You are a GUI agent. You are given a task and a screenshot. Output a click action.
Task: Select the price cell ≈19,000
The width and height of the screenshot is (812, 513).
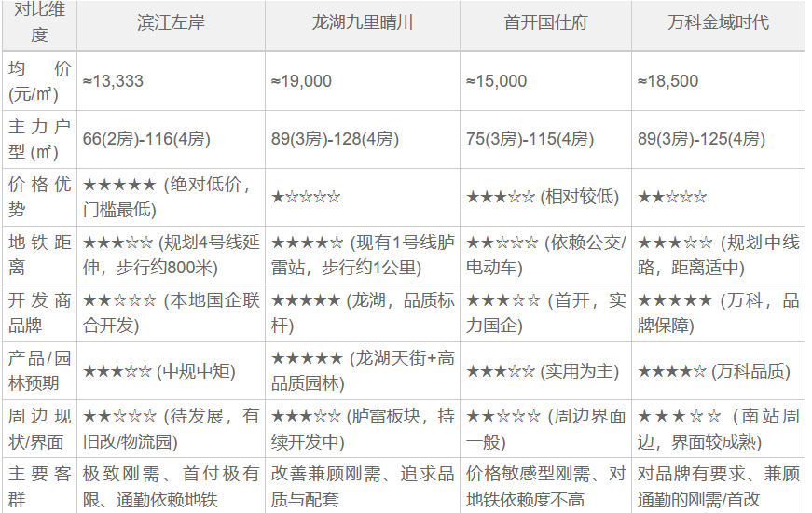(363, 81)
